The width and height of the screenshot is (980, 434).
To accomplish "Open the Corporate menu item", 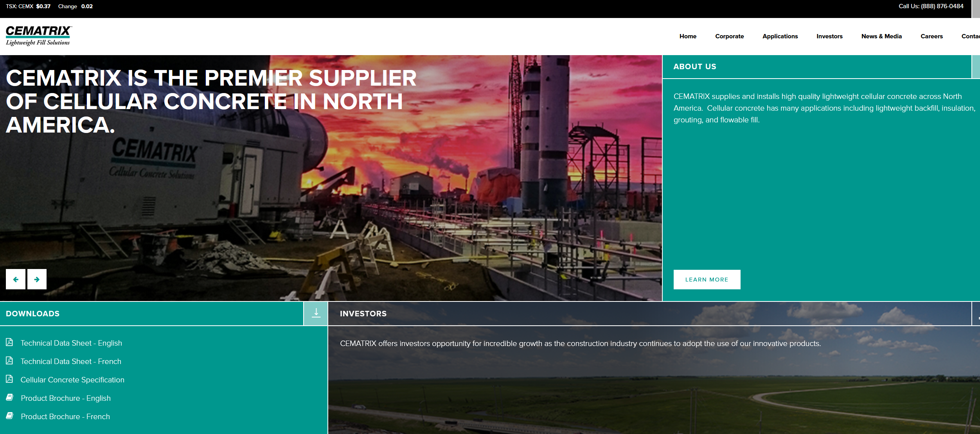I will (729, 36).
